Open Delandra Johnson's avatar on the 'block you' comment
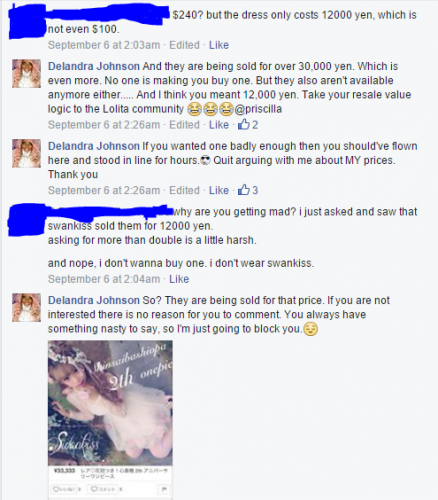The width and height of the screenshot is (438, 500). tap(26, 307)
